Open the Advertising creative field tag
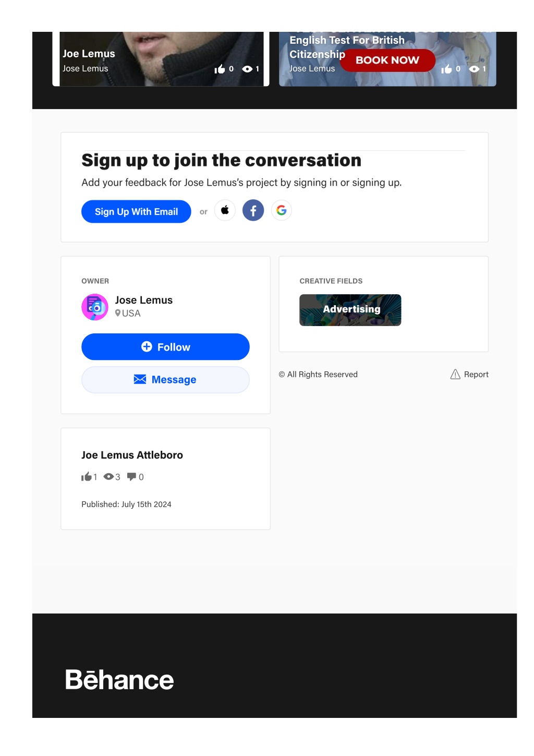The image size is (534, 756). click(x=350, y=310)
